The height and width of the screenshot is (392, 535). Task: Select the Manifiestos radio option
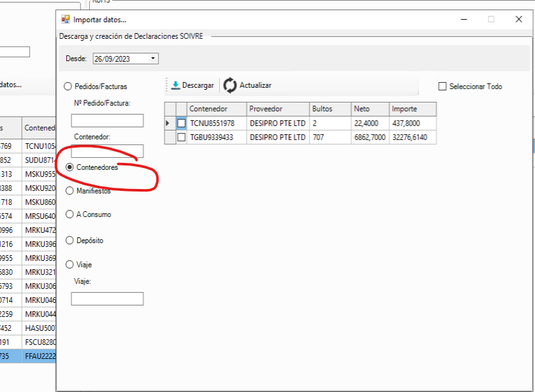coord(69,190)
